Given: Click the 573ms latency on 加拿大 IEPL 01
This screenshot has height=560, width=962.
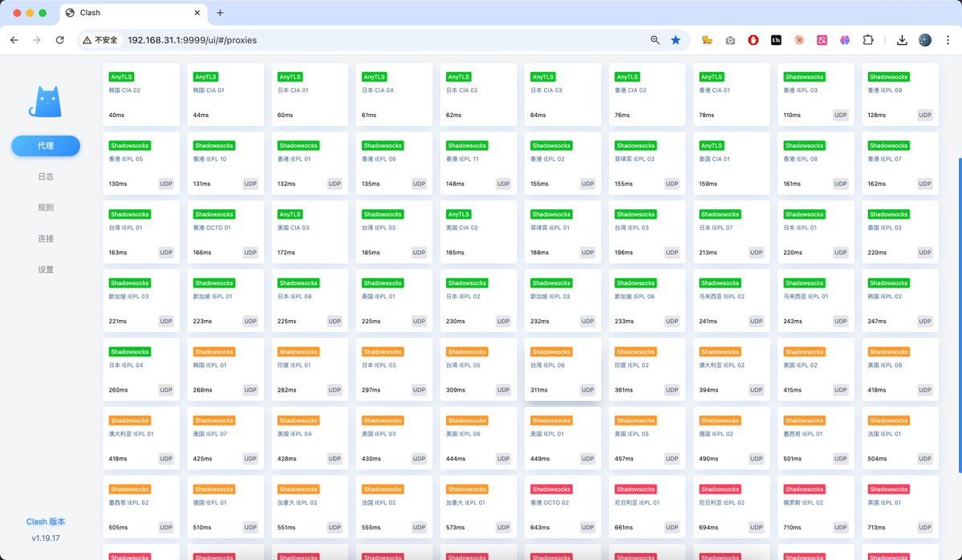Looking at the screenshot, I should tap(455, 527).
